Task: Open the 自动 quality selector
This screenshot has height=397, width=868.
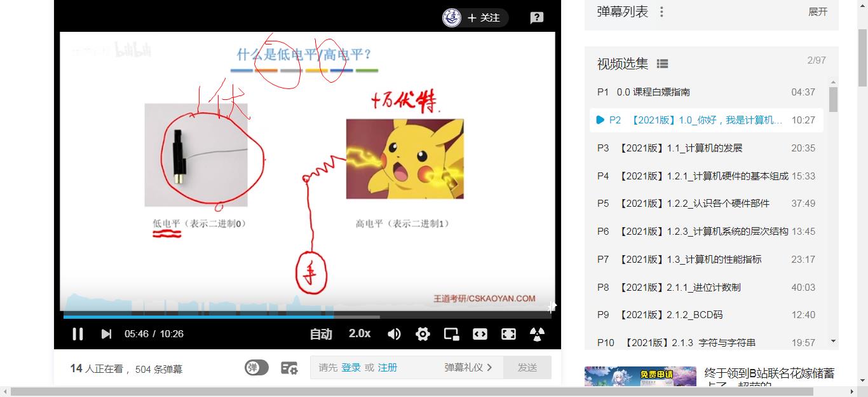Action: 321,334
